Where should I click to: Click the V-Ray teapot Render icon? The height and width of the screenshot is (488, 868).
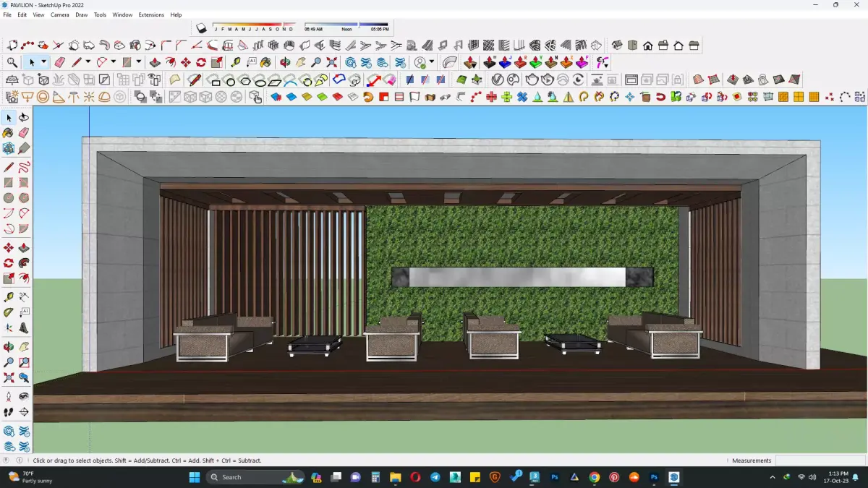click(532, 80)
